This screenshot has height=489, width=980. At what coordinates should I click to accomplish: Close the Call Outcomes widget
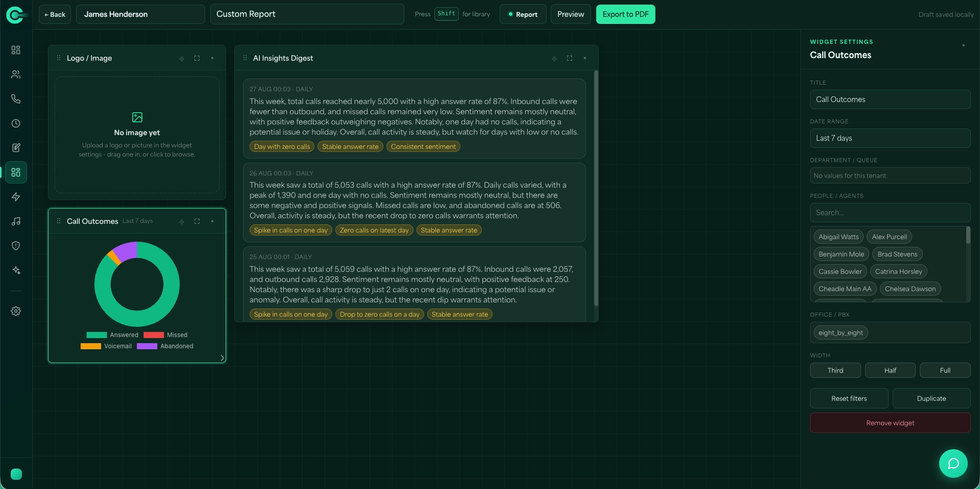tap(212, 221)
